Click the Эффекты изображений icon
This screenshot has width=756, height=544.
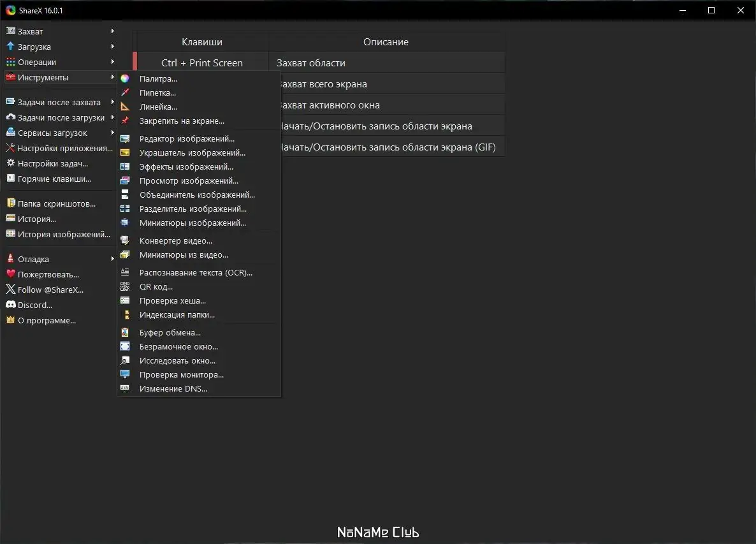point(125,166)
